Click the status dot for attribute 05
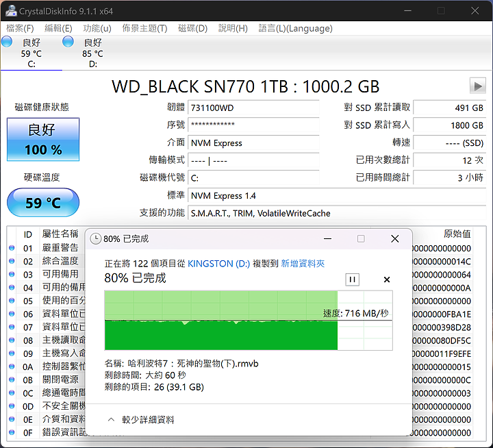493x448 pixels. click(12, 301)
